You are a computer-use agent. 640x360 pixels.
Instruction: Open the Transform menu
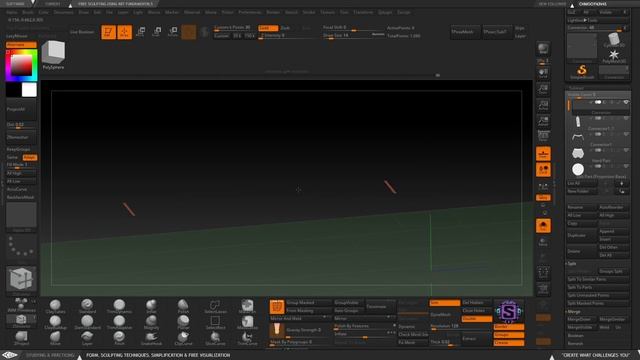[363, 12]
